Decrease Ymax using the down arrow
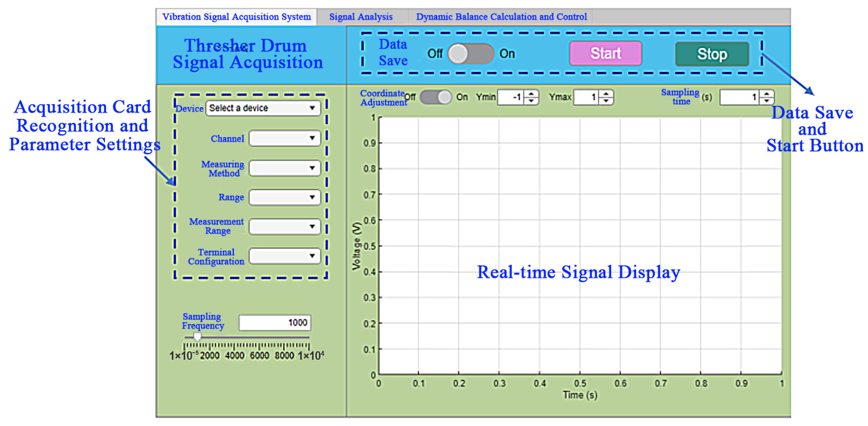The image size is (868, 426). coord(606,101)
